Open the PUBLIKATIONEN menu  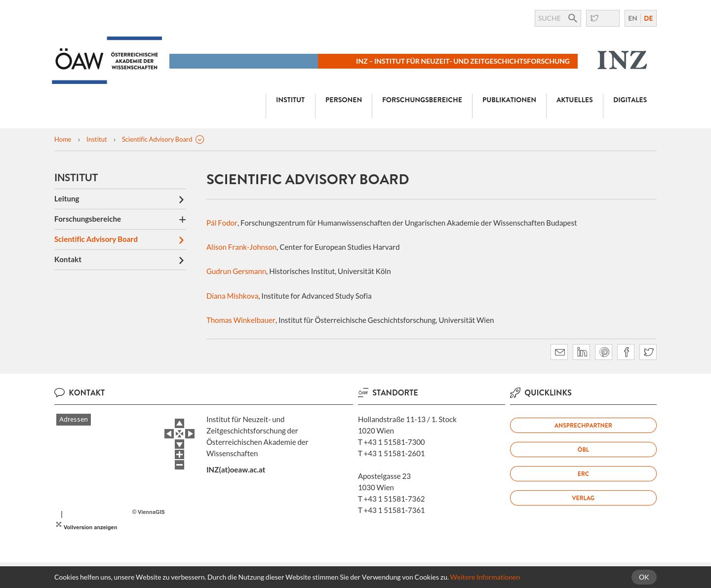509,100
